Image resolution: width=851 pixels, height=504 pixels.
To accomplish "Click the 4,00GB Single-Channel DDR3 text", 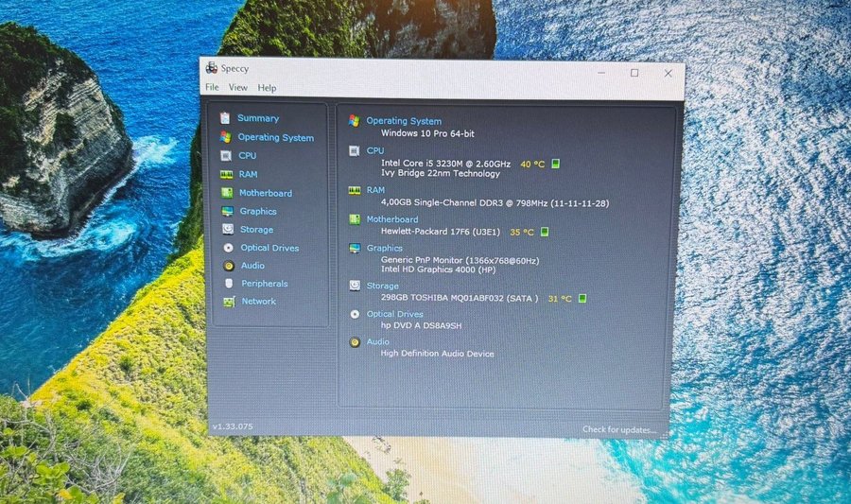I will coord(495,203).
